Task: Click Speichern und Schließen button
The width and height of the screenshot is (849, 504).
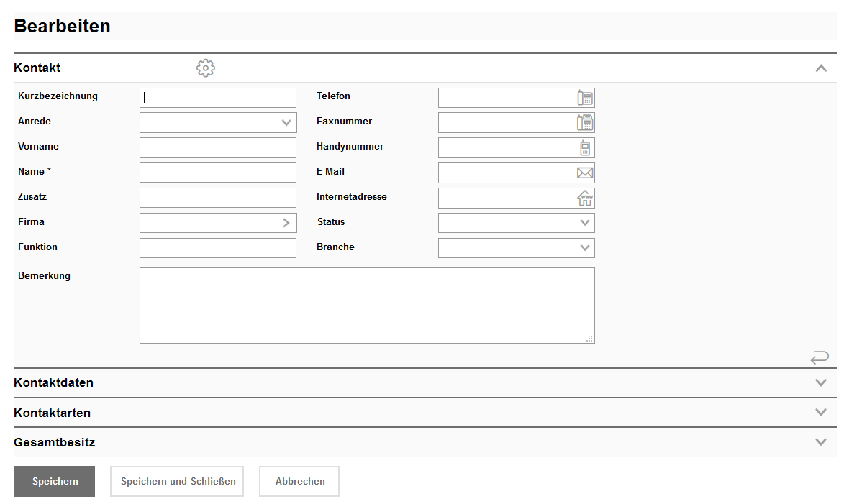Action: [177, 481]
